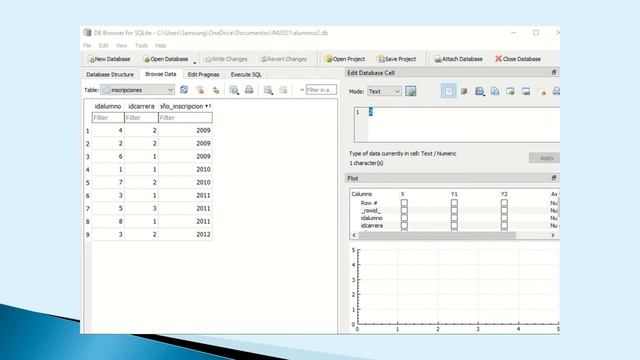Select the año_inscripcion cell in row 9 showing 2012
The height and width of the screenshot is (360, 640).
pos(185,235)
